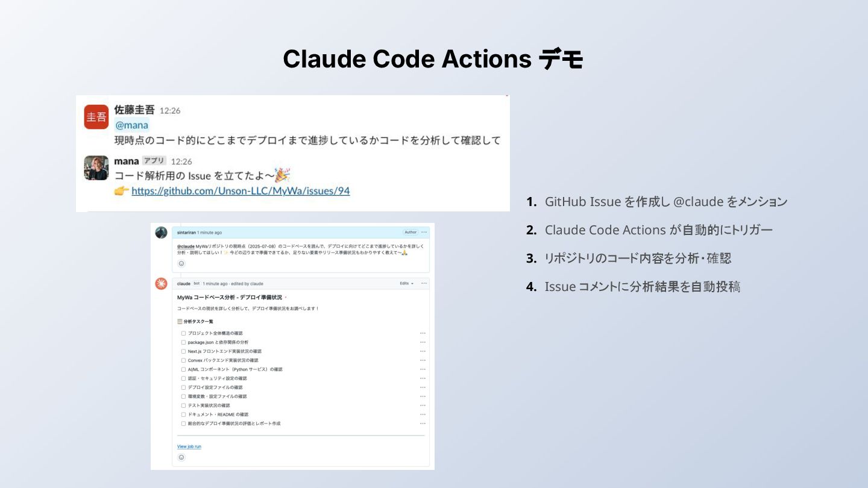Check the Convex バックエンド checkbox
Image resolution: width=868 pixels, height=488 pixels.
coord(183,360)
